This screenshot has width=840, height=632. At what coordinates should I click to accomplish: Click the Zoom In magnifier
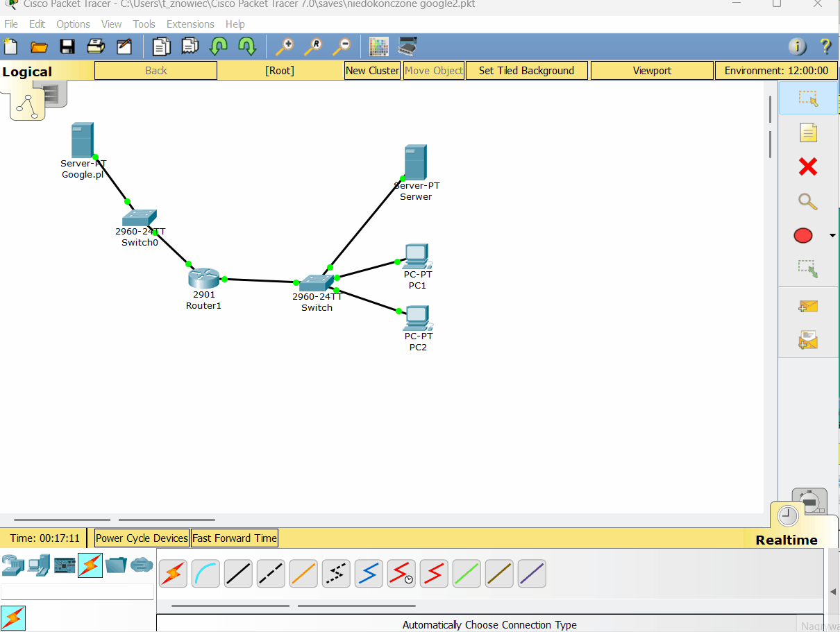tap(284, 46)
